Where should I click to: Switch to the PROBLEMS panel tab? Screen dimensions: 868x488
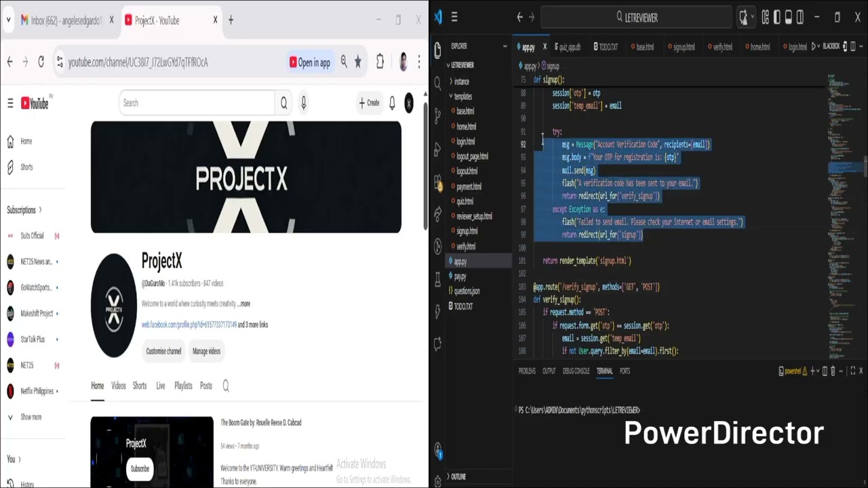tap(527, 371)
